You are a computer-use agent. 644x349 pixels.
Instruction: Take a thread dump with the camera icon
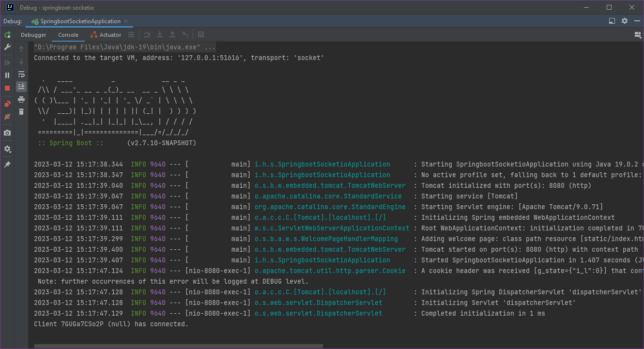[x=7, y=133]
